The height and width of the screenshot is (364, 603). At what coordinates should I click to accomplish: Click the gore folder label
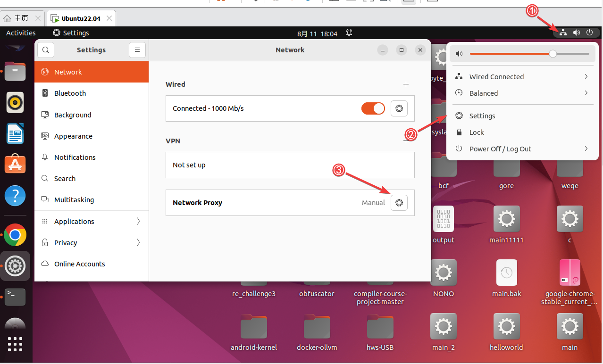(x=506, y=186)
